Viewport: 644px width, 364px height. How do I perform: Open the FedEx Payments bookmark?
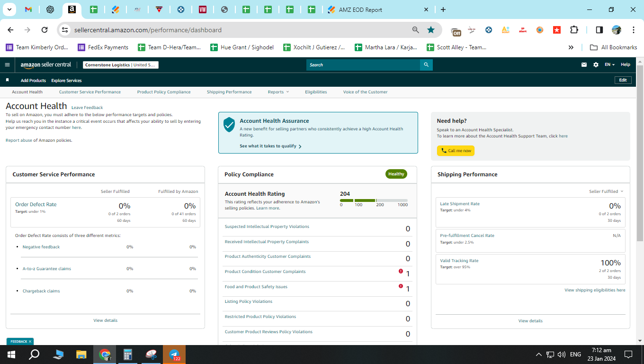[103, 47]
